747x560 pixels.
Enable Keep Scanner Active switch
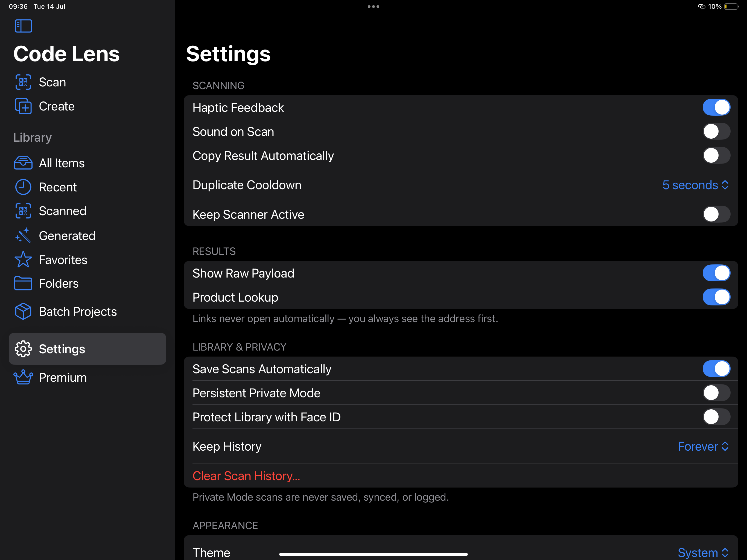pyautogui.click(x=716, y=214)
